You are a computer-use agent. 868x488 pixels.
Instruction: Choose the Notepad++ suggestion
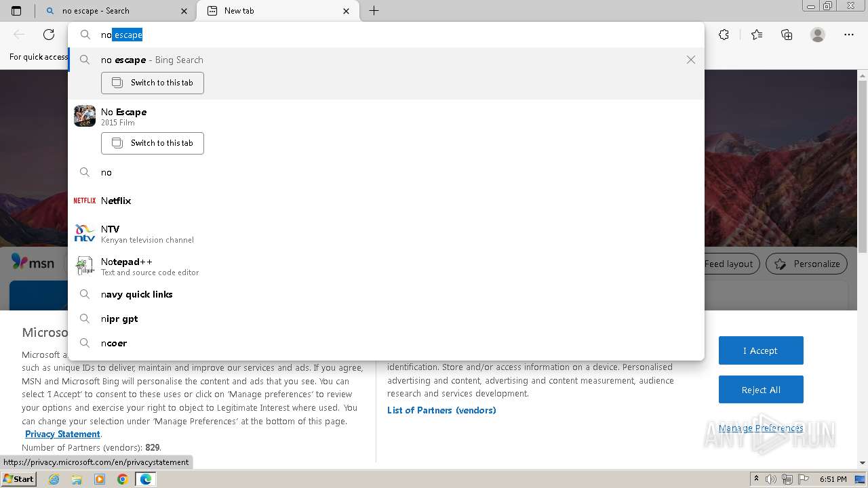point(386,266)
